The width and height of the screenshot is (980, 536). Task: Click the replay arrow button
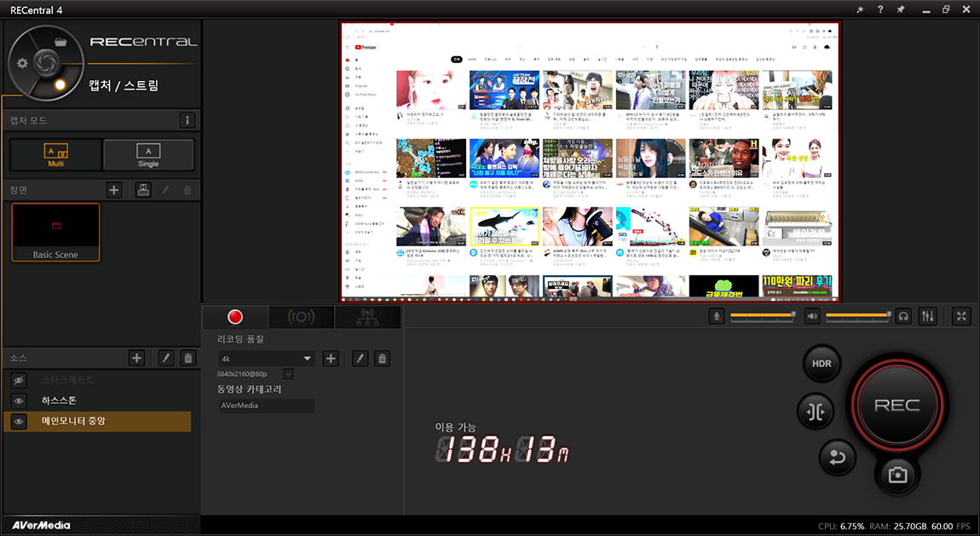[x=837, y=458]
